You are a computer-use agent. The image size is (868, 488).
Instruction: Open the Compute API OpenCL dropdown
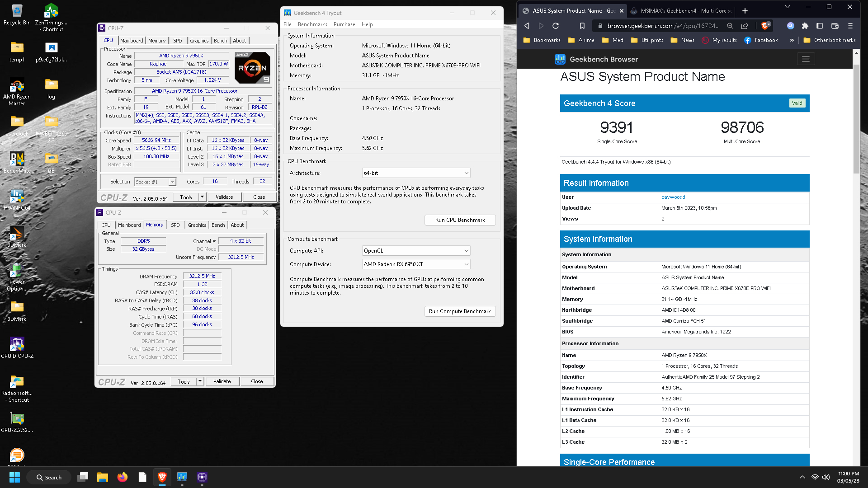coord(416,251)
